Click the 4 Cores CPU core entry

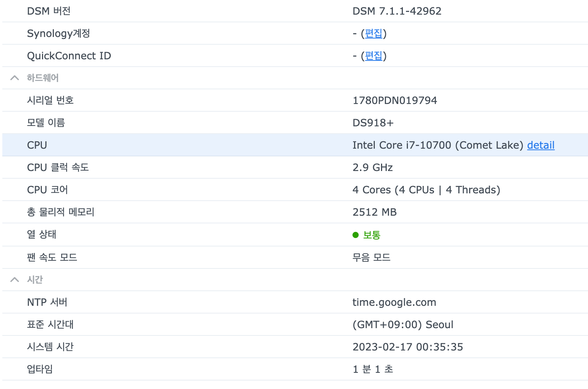click(x=426, y=189)
